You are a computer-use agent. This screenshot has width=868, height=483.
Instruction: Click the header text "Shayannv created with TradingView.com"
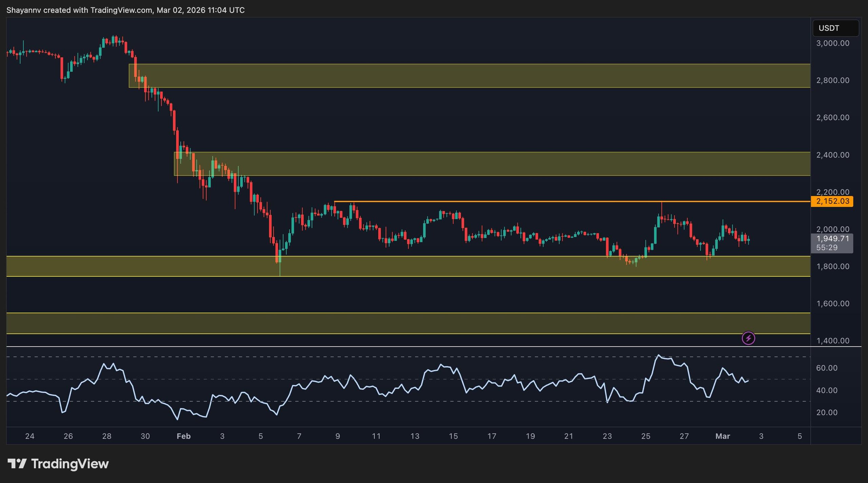pyautogui.click(x=79, y=10)
